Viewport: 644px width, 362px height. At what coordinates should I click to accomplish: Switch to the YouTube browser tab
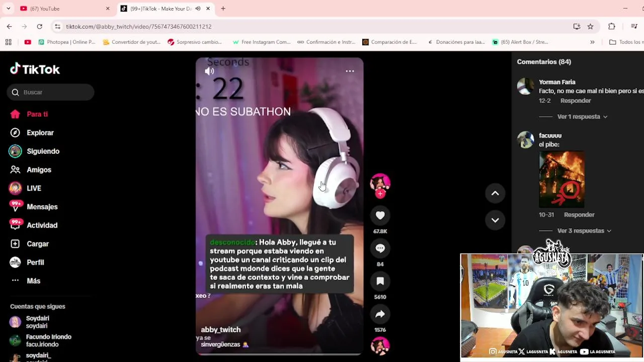tap(64, 9)
